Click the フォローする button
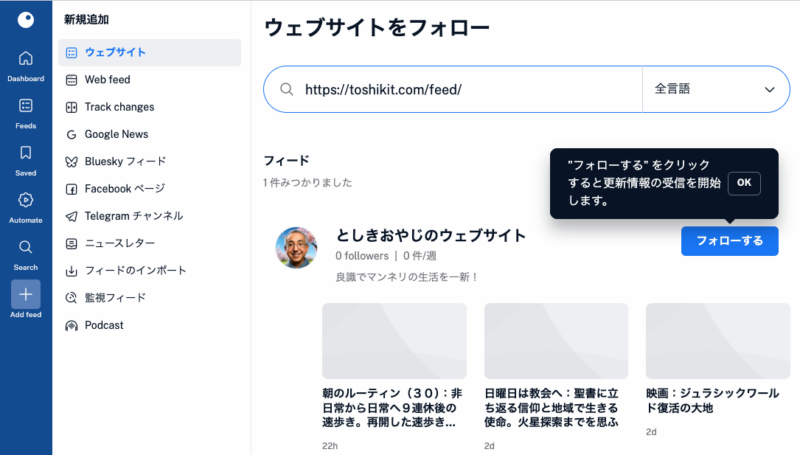This screenshot has height=455, width=800. 730,241
